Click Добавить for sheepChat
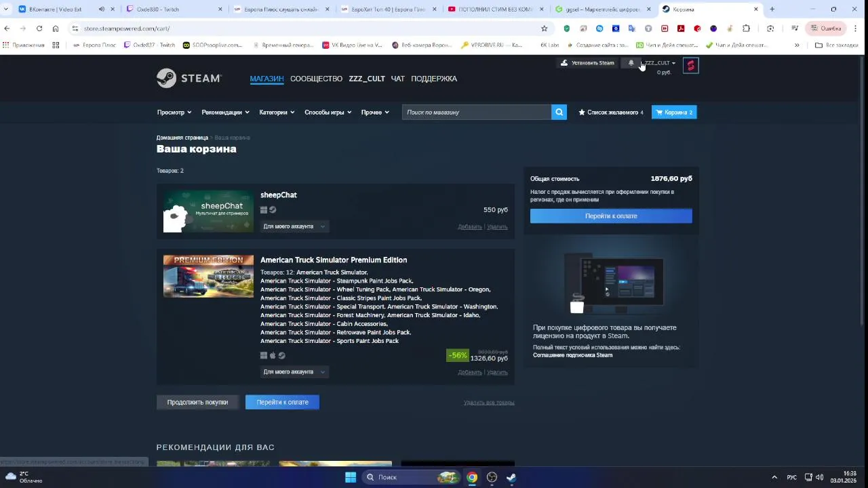868x488 pixels. pos(470,227)
